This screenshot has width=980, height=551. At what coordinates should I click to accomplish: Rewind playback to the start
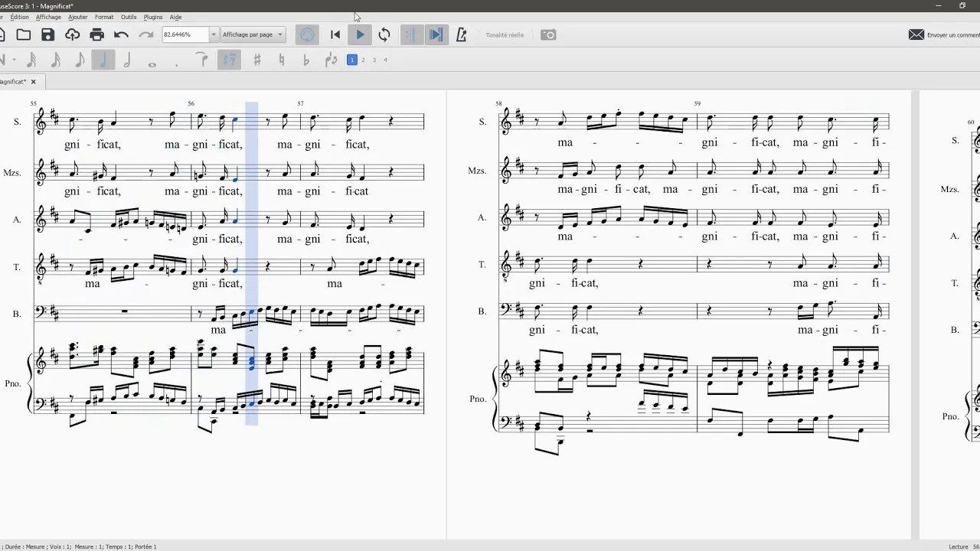tap(335, 34)
